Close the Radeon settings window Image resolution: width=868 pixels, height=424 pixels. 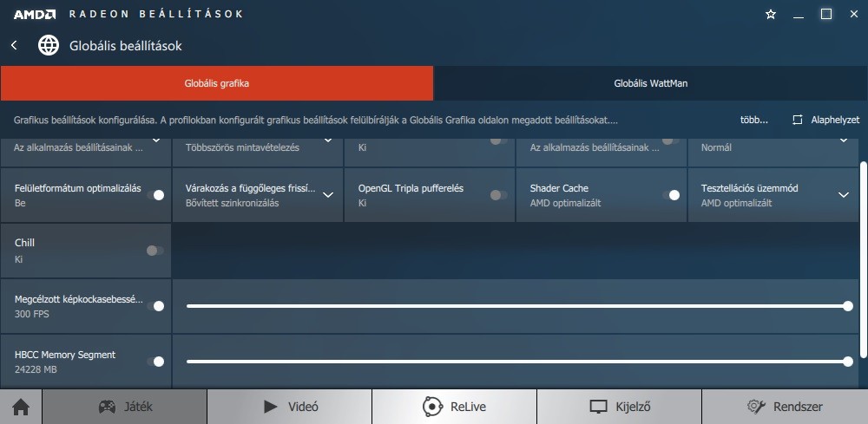[854, 15]
